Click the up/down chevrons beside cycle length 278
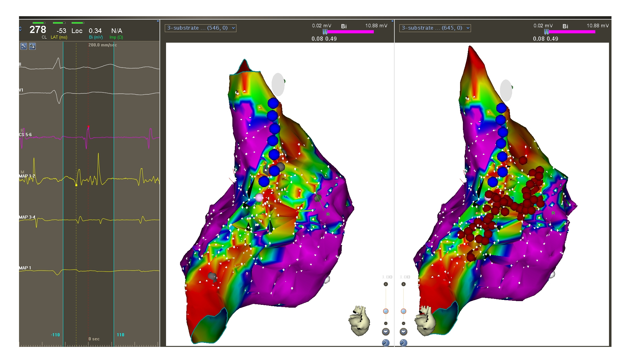Image resolution: width=628 pixels, height=364 pixels. [21, 29]
